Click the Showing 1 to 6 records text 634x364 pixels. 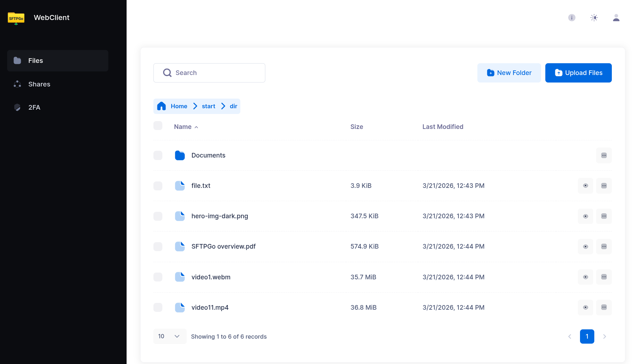(x=229, y=336)
